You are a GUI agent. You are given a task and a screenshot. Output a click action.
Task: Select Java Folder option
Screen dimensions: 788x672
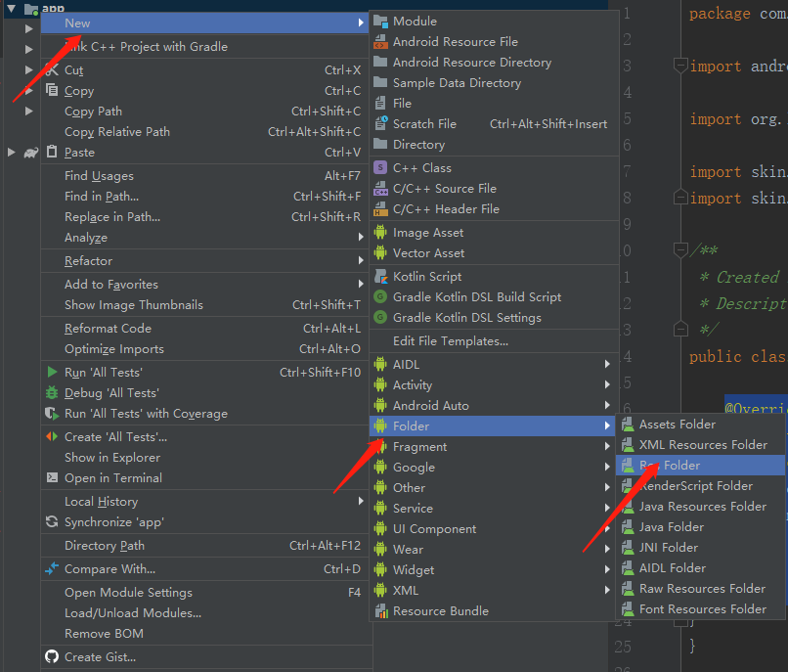[701, 527]
